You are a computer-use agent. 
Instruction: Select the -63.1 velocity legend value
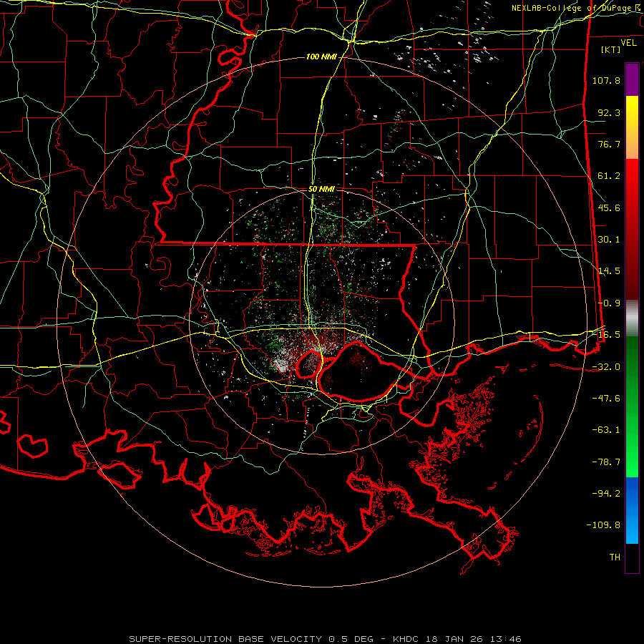[606, 430]
